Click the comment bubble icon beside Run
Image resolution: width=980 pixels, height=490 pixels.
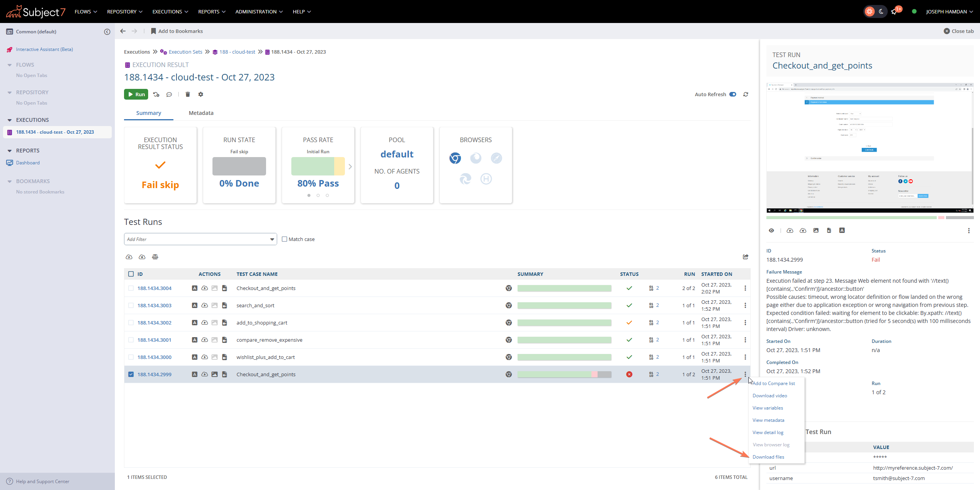(169, 94)
